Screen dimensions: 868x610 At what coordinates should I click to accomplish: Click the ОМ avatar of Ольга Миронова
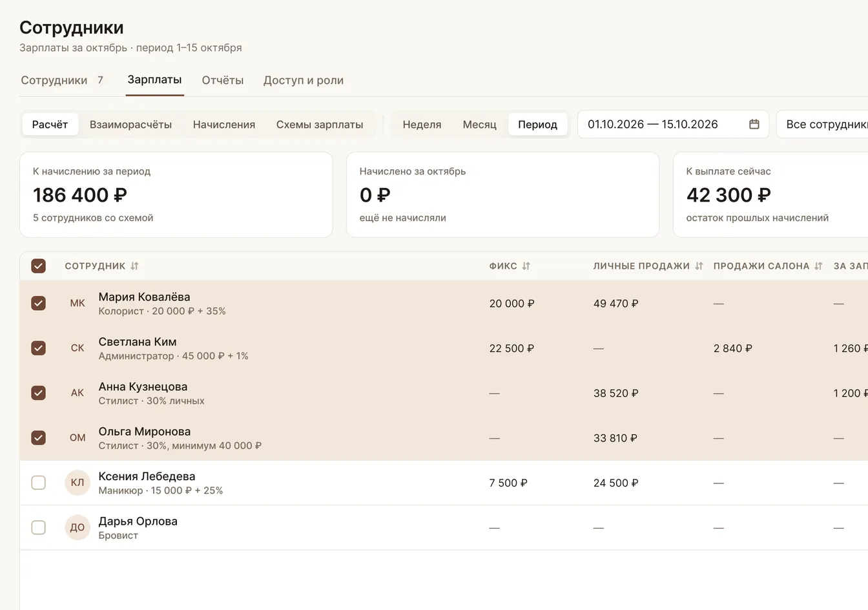coord(77,438)
